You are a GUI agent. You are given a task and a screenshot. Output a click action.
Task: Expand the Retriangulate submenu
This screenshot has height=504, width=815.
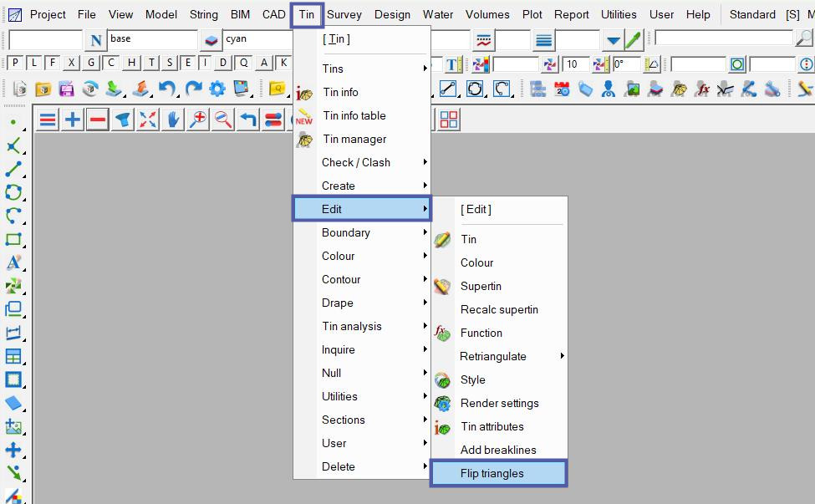pyautogui.click(x=500, y=356)
